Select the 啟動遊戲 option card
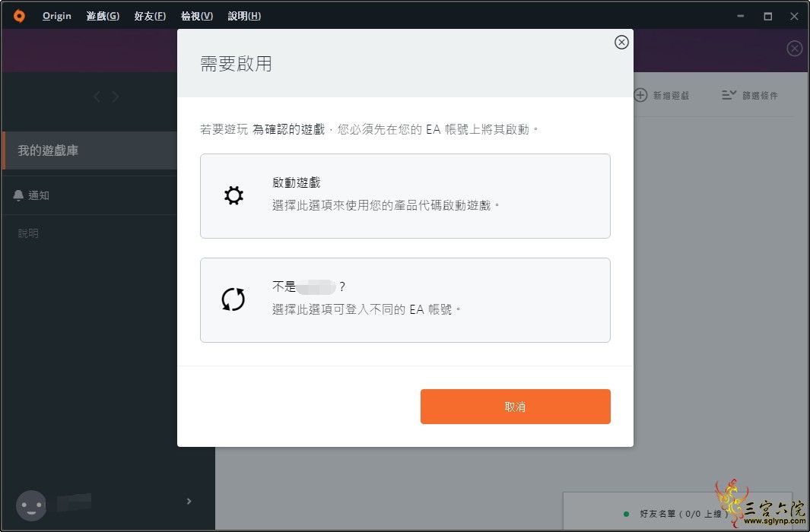810x532 pixels. 405,196
